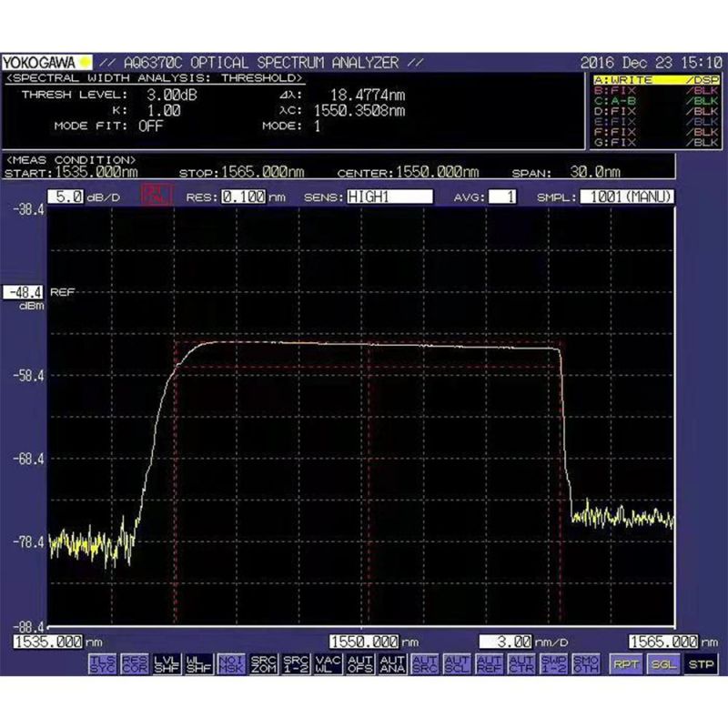The height and width of the screenshot is (728, 728).
Task: Click the LVL SHF level shift button
Action: 167,663
